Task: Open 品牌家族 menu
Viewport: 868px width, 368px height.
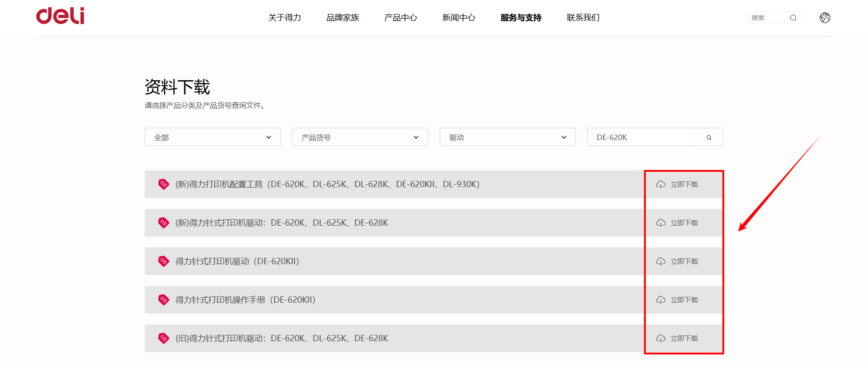Action: (x=343, y=18)
